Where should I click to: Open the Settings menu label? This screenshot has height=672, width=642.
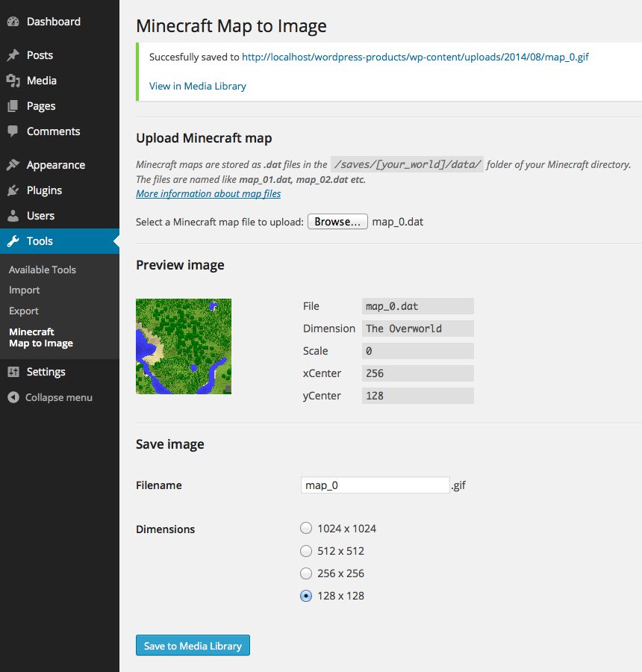[46, 372]
